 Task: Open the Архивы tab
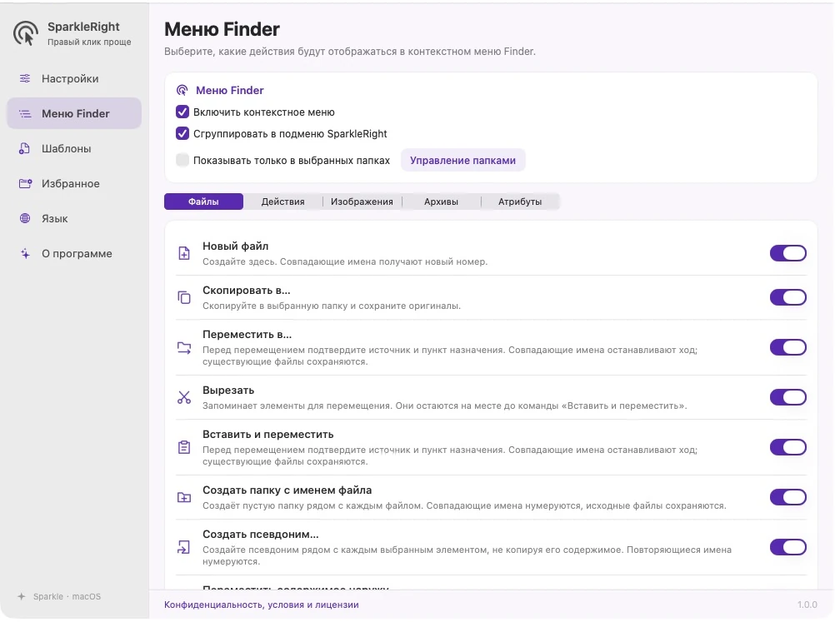(x=441, y=202)
